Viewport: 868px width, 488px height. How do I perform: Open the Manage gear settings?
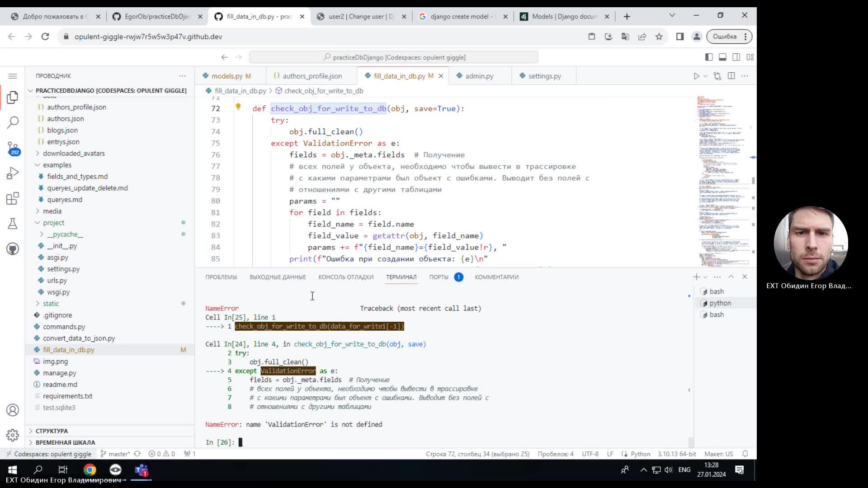click(13, 435)
